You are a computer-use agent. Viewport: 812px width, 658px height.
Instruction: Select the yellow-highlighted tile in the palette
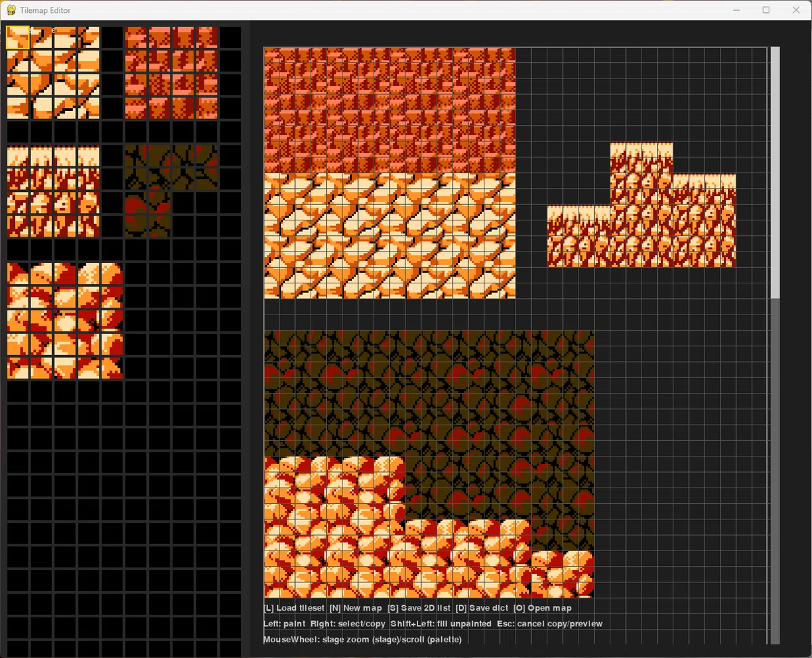pos(18,38)
